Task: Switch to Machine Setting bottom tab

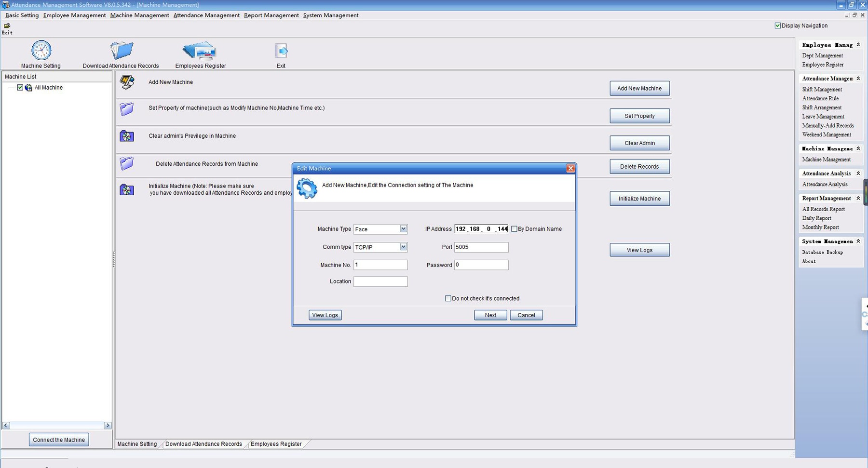Action: pyautogui.click(x=137, y=444)
